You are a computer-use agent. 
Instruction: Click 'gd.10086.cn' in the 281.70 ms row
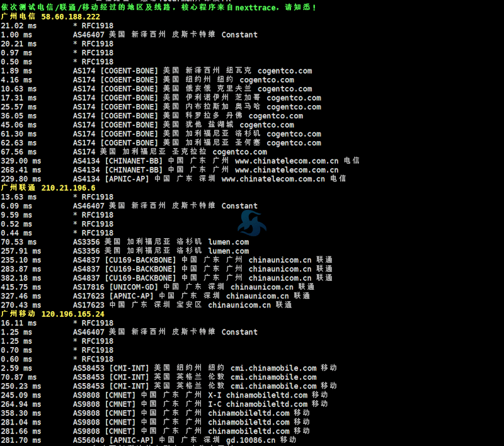click(251, 440)
